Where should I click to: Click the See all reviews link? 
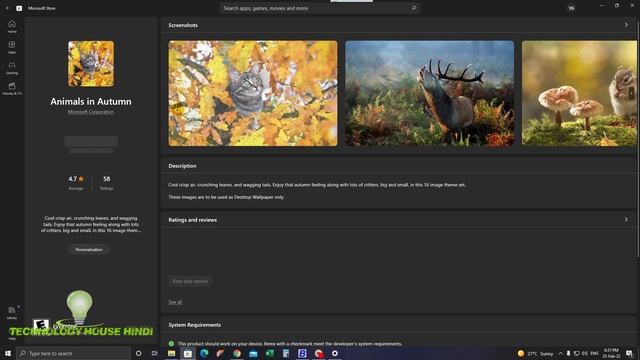[x=175, y=302]
